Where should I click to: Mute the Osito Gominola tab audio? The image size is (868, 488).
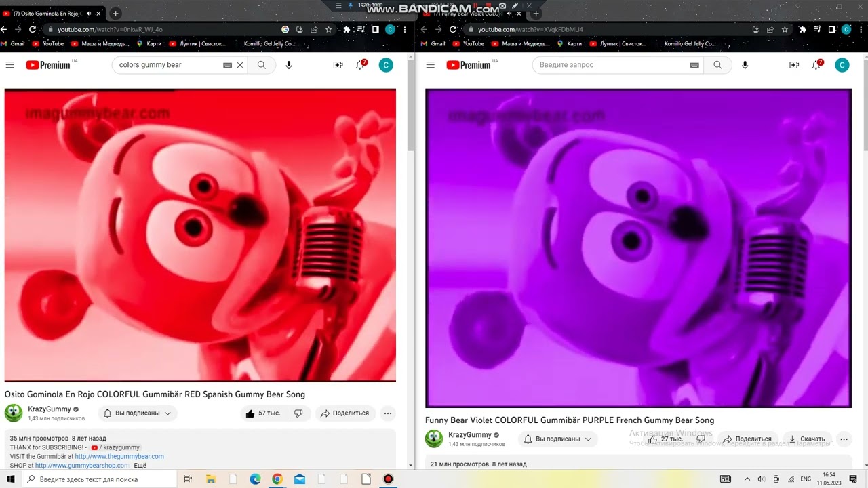click(89, 14)
